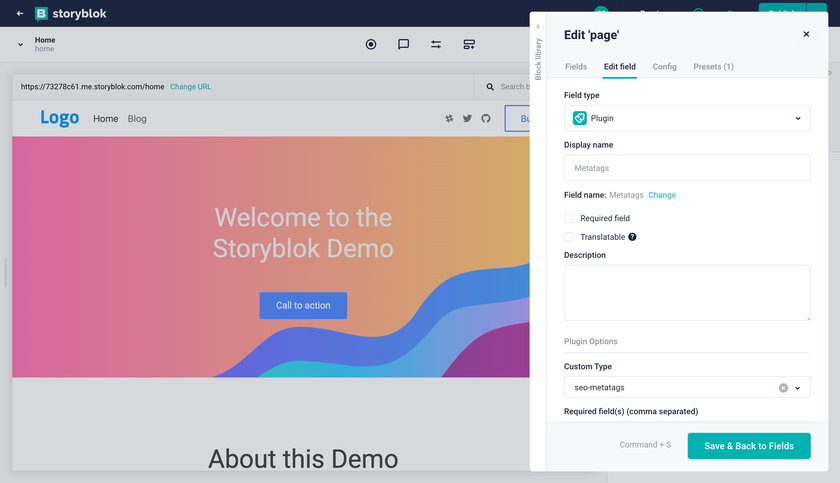Click the circular target icon in toolbar

(371, 44)
